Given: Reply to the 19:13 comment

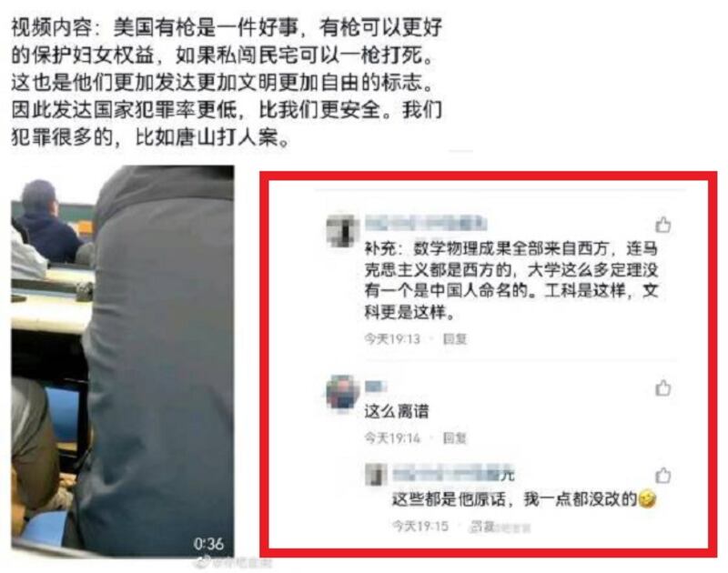Looking at the screenshot, I should point(454,339).
